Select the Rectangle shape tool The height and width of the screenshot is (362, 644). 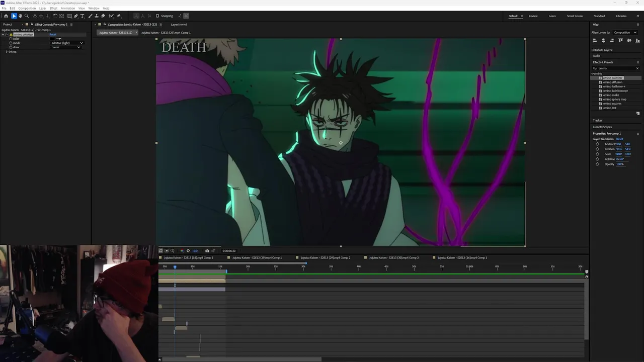(x=69, y=16)
